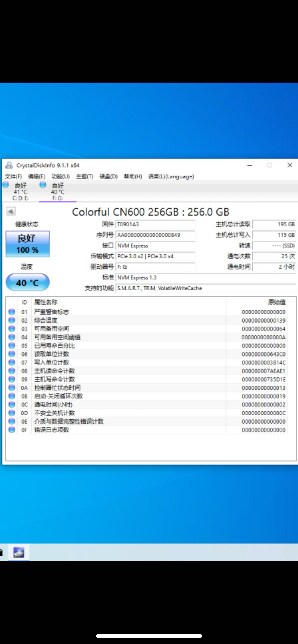
Task: Click the total host reads value 195 GB
Action: pos(275,224)
